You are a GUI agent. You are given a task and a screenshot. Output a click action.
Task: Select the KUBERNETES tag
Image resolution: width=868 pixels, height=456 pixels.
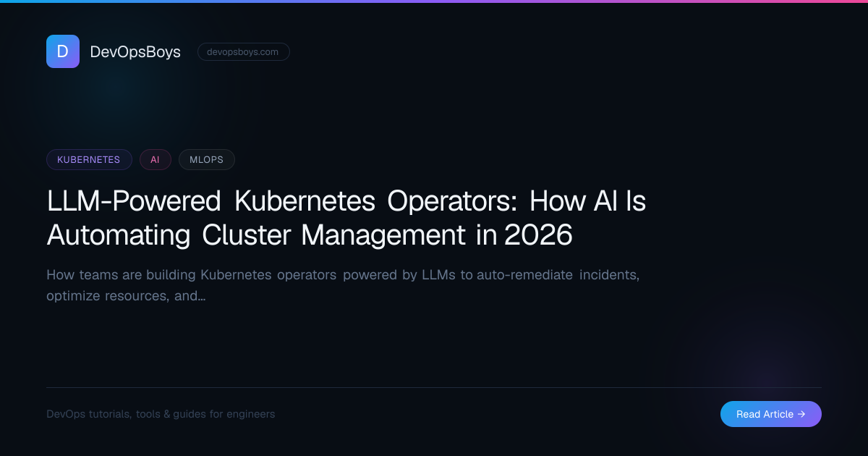pyautogui.click(x=89, y=159)
